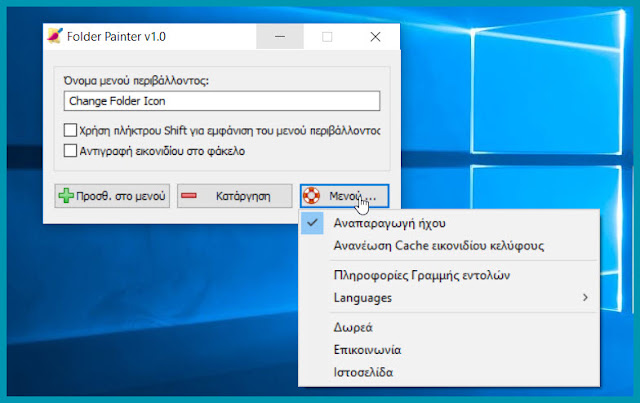The width and height of the screenshot is (640, 403).
Task: Click the Folder Painter v1.0 title text
Action: (116, 37)
